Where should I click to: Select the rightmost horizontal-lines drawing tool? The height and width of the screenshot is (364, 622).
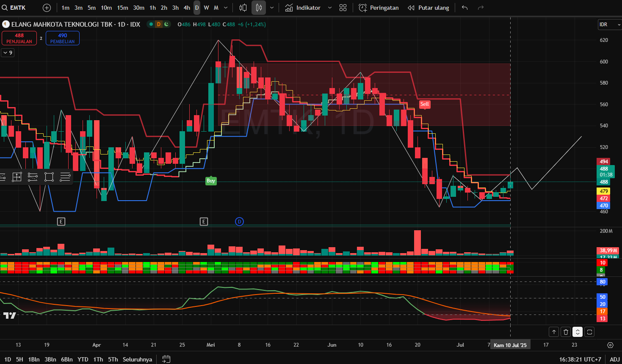[x=65, y=177]
